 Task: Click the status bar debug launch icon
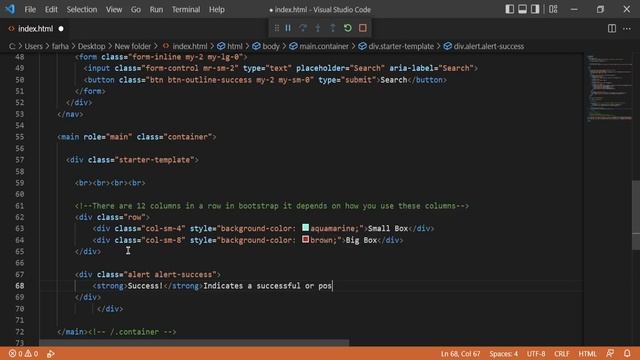[51, 353]
